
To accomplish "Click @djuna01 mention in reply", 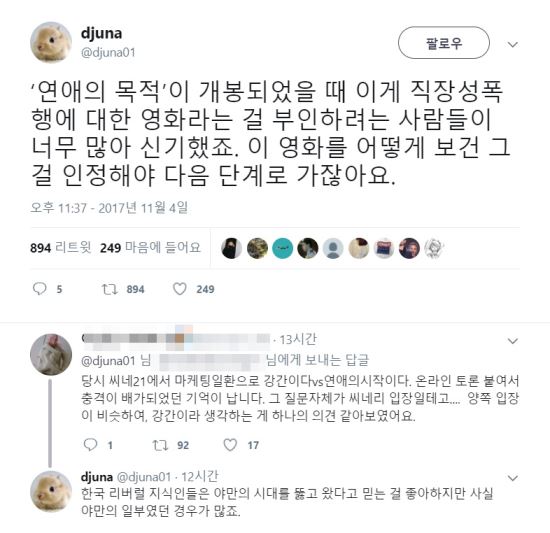I will click(x=108, y=361).
